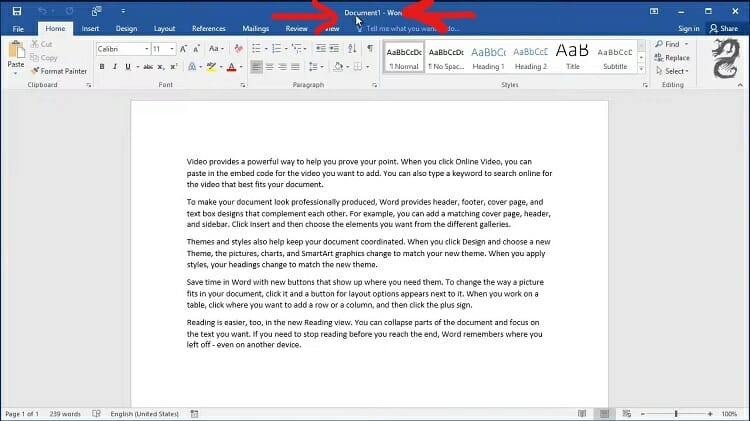Screen dimensions: 750x421
Task: Apply strikethrough abc formatting
Action: [148, 67]
